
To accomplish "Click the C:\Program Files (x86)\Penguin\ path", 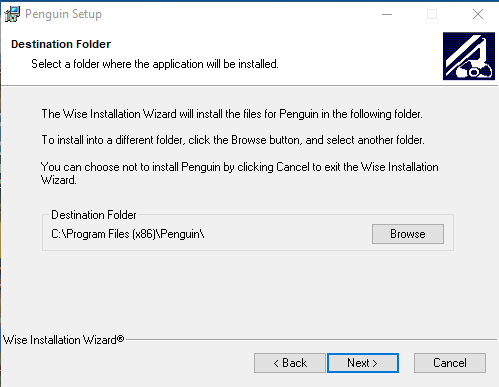I will coord(128,234).
